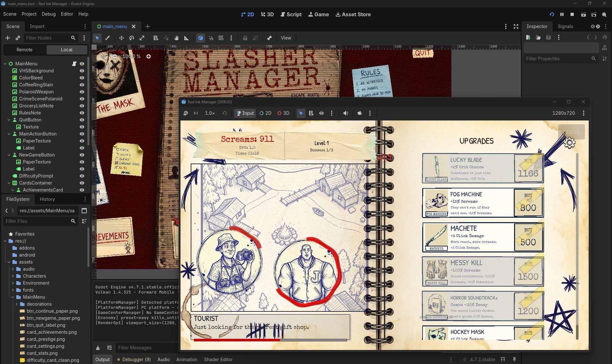Image resolution: width=612 pixels, height=364 pixels.
Task: Toggle visibility of CoffeeRingStain node
Action: coord(82,85)
